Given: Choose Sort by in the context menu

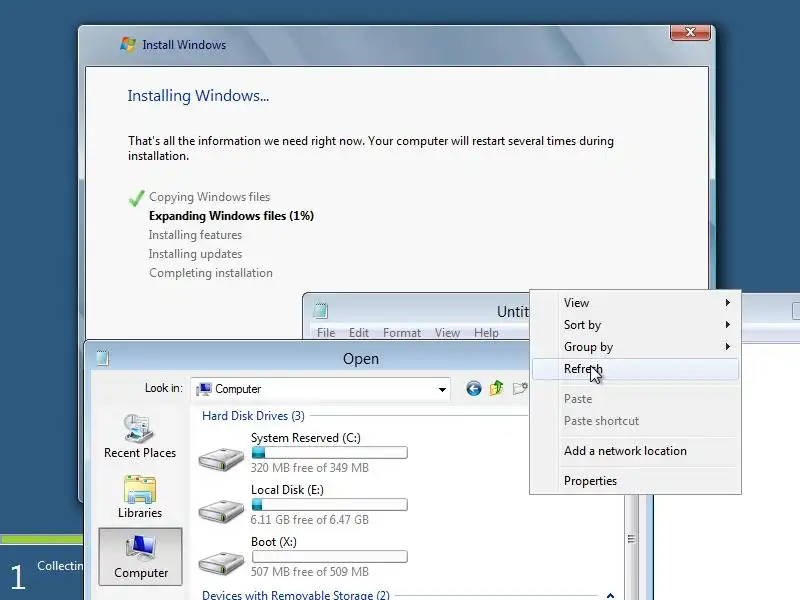Looking at the screenshot, I should pos(635,324).
